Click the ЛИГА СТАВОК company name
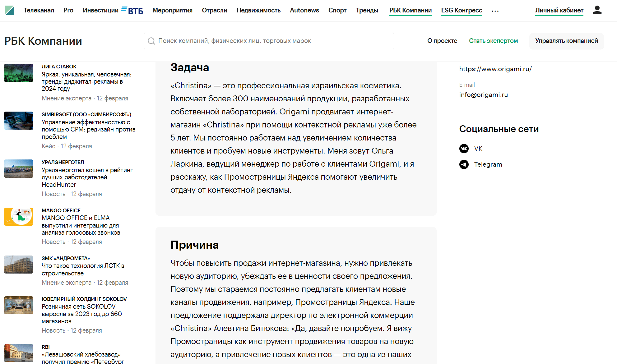617x364 pixels. pyautogui.click(x=59, y=67)
